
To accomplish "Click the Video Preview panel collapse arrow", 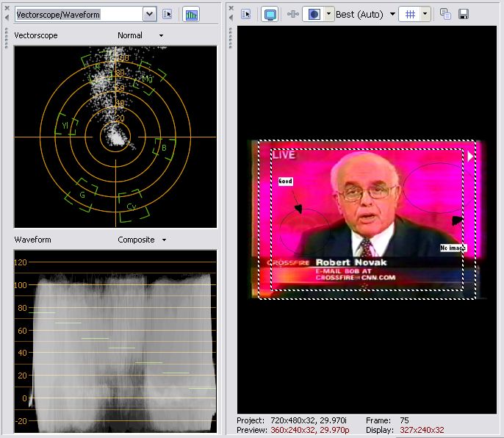I will [x=231, y=18].
